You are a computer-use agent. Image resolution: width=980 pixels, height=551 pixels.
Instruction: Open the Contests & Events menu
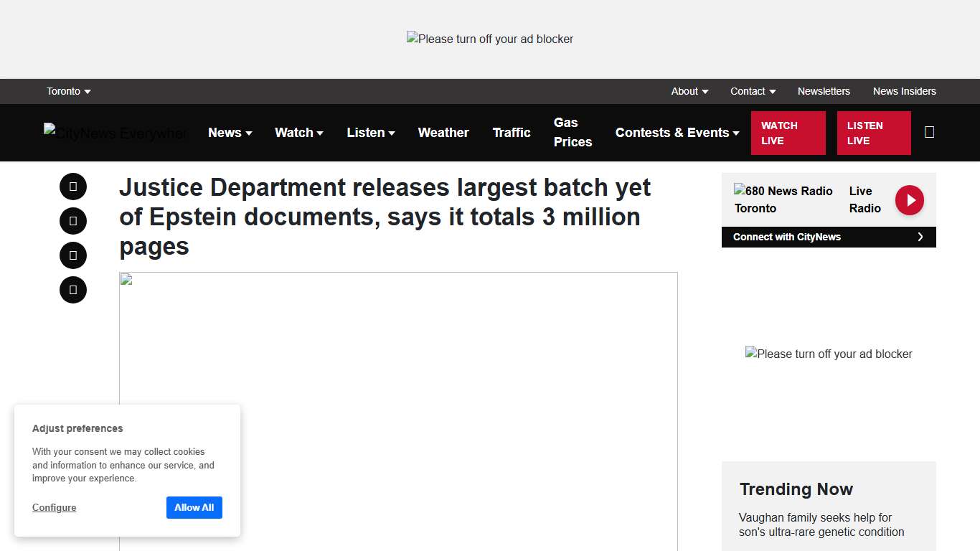point(677,133)
